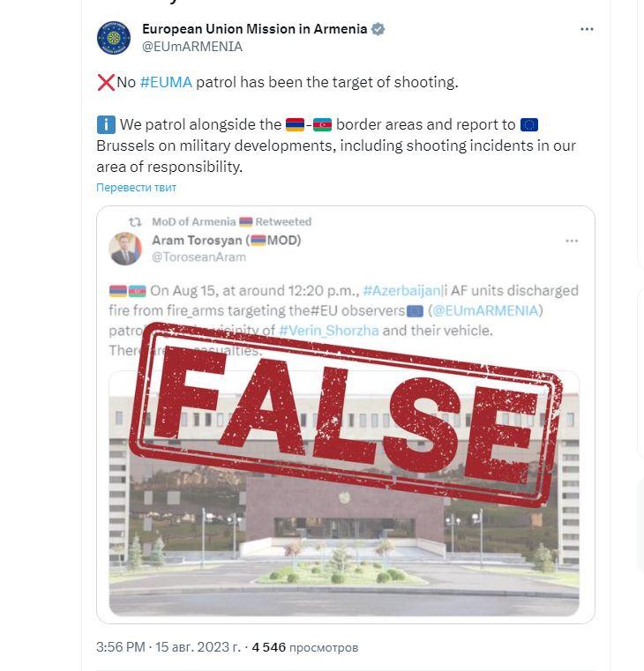Click the red cross mark emoji

click(x=106, y=82)
